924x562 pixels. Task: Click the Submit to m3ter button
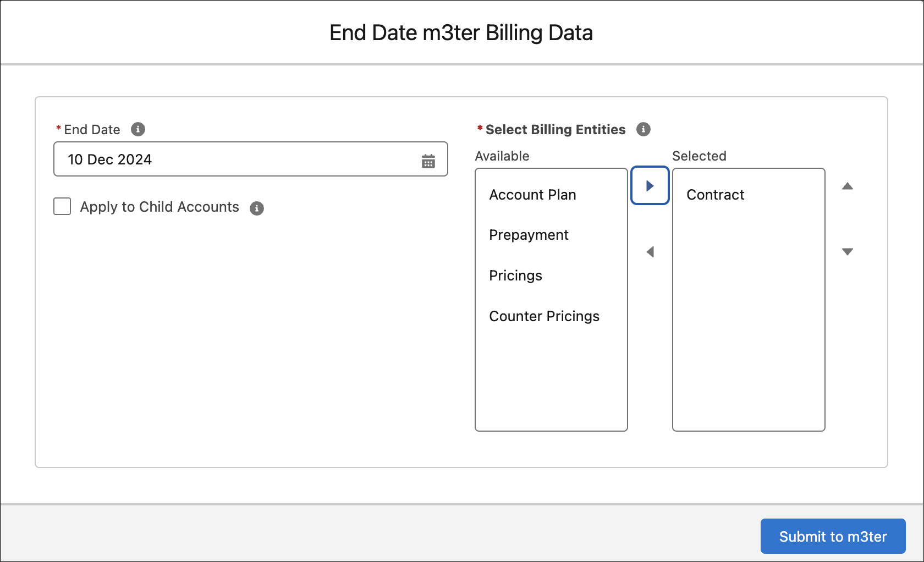tap(833, 536)
